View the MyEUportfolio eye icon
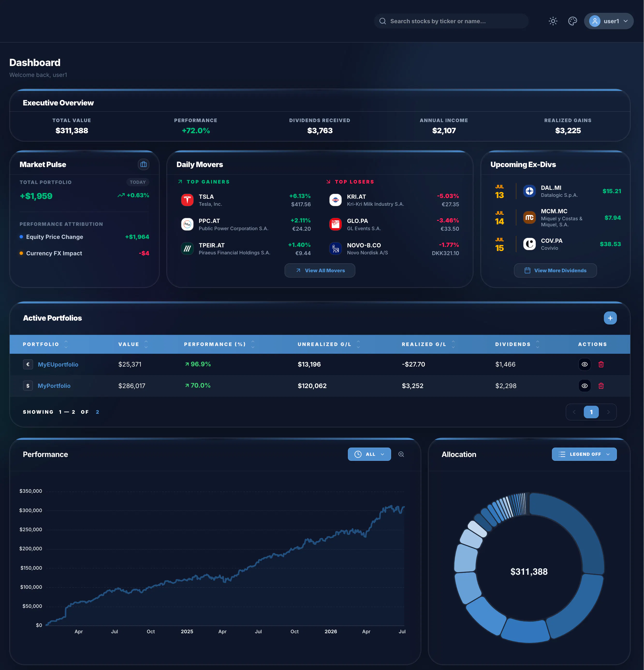 coord(585,364)
